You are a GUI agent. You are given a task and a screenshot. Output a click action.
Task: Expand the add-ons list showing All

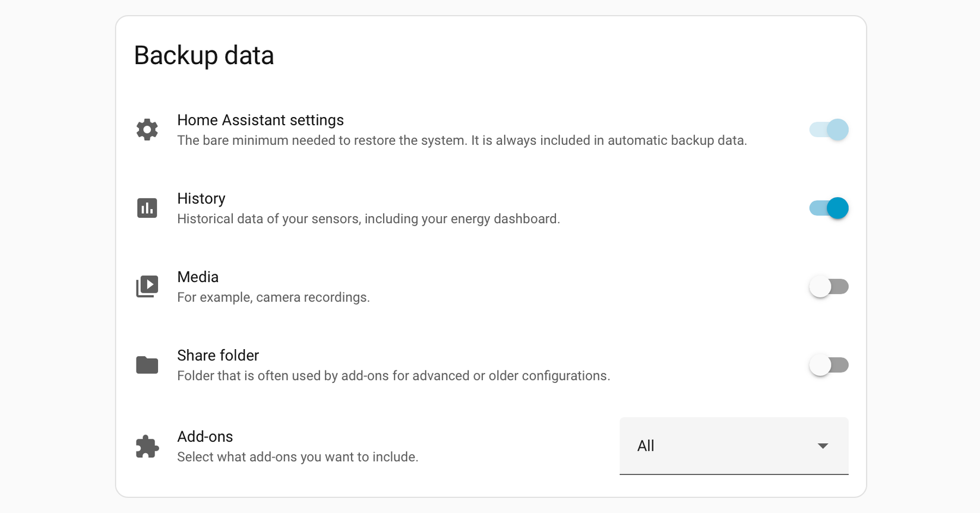tap(734, 446)
